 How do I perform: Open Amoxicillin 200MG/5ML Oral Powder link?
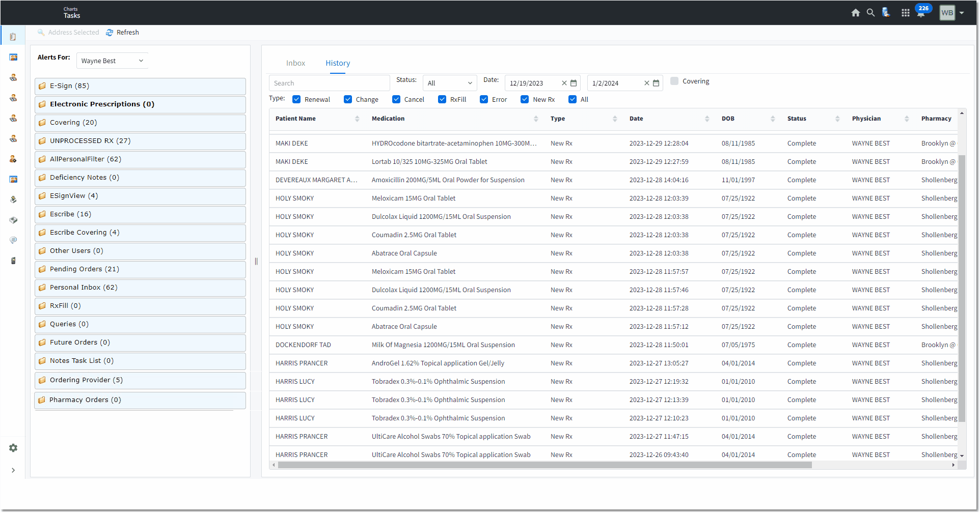click(x=448, y=180)
